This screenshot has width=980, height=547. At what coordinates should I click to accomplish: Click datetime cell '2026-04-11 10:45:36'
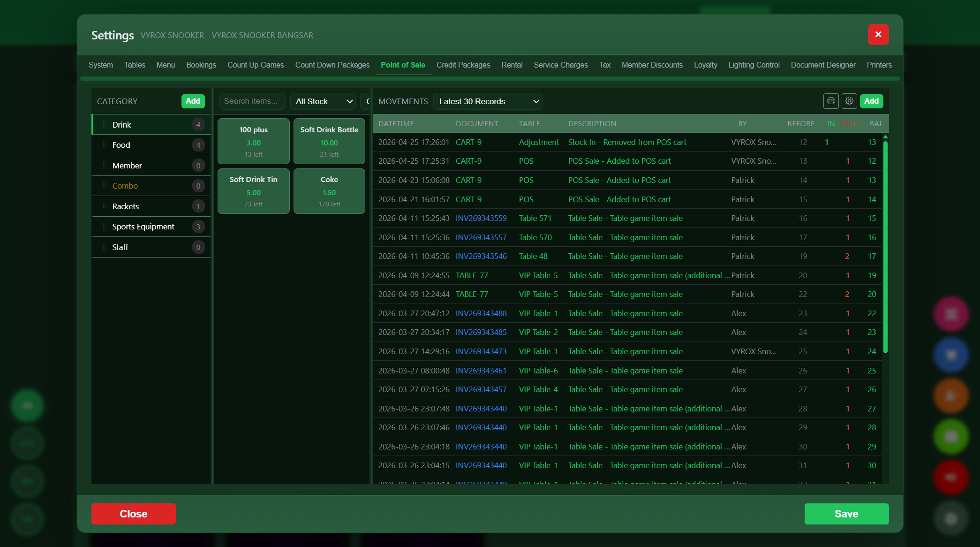414,256
